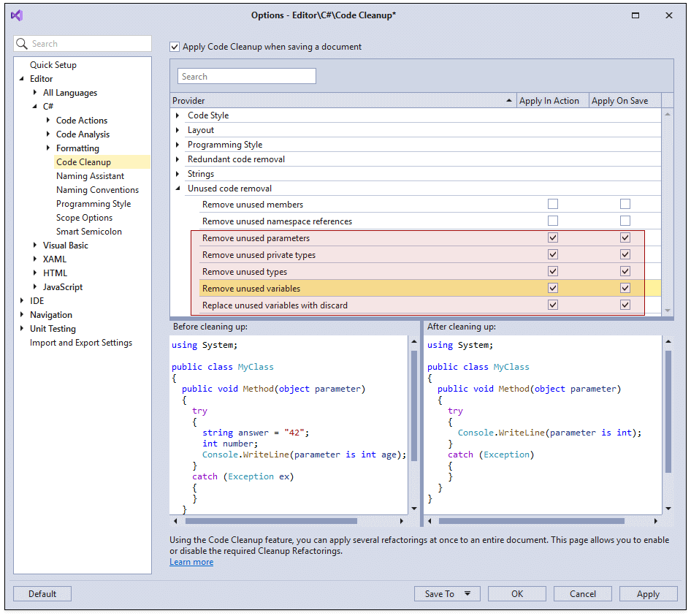Open Import and Export Settings
This screenshot has height=616, width=691.
click(x=80, y=342)
